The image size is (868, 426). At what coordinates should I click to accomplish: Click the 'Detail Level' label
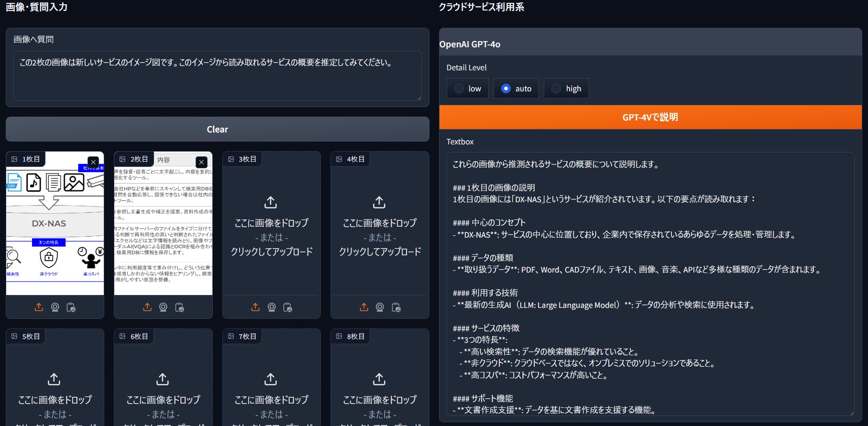coord(466,67)
